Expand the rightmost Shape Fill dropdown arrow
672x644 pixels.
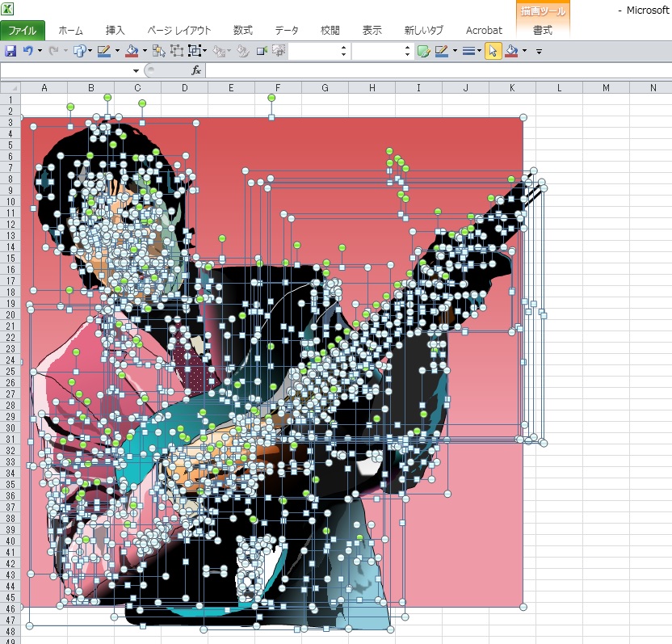(x=524, y=51)
